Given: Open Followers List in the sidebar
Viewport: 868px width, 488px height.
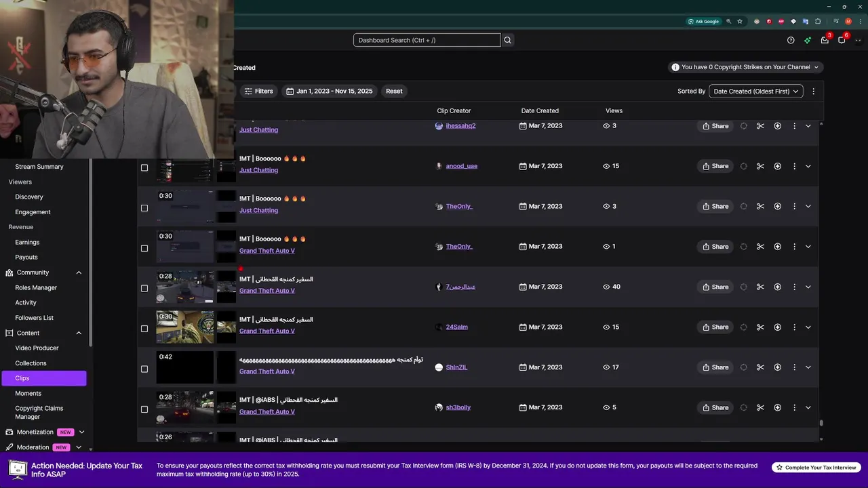Looking at the screenshot, I should click(x=34, y=318).
